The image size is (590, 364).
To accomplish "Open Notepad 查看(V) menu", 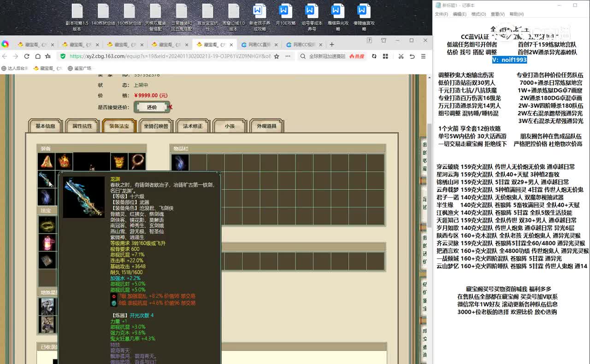I will (x=497, y=14).
